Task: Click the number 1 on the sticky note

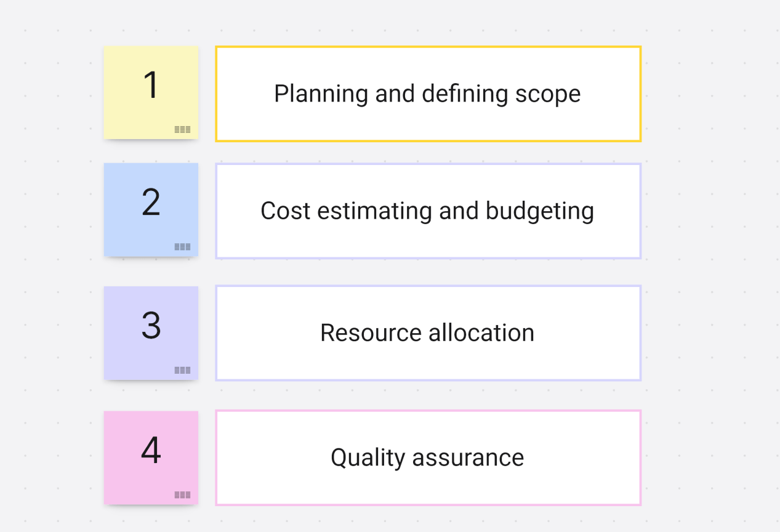Action: (x=151, y=85)
